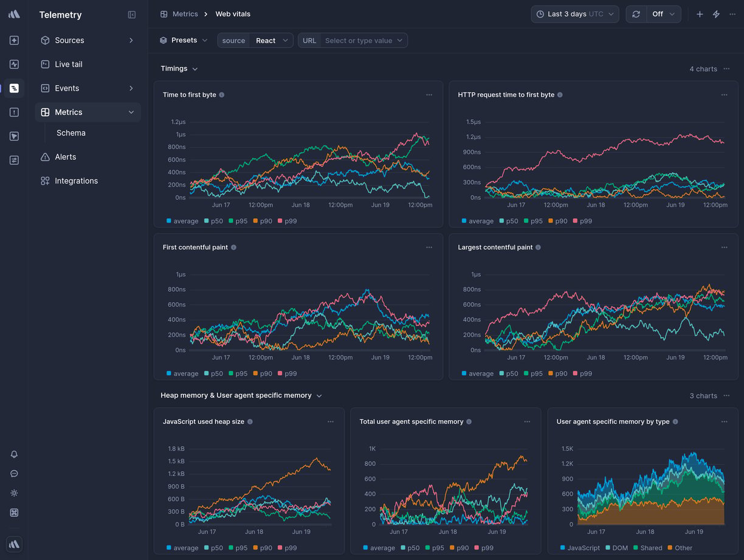The image size is (744, 560).
Task: Toggle average series in Time to first byte legend
Action: 182,221
